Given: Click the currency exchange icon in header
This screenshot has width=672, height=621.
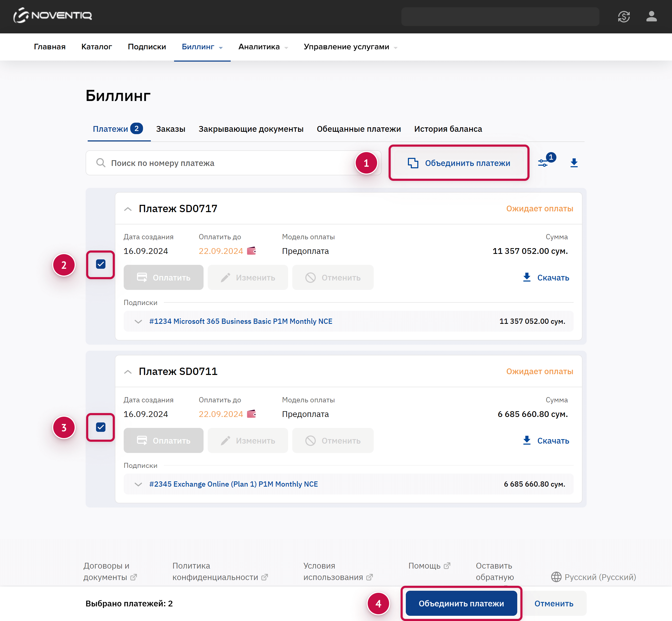Looking at the screenshot, I should click(x=624, y=16).
